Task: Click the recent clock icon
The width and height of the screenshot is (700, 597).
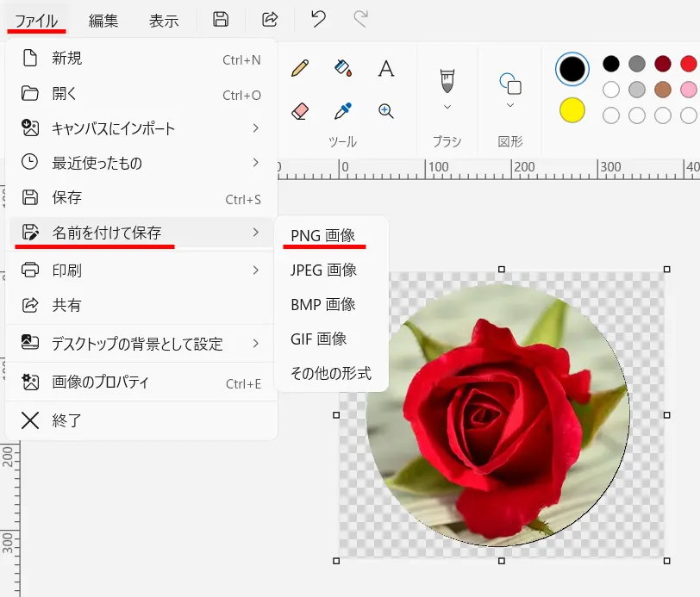Action: point(30,161)
